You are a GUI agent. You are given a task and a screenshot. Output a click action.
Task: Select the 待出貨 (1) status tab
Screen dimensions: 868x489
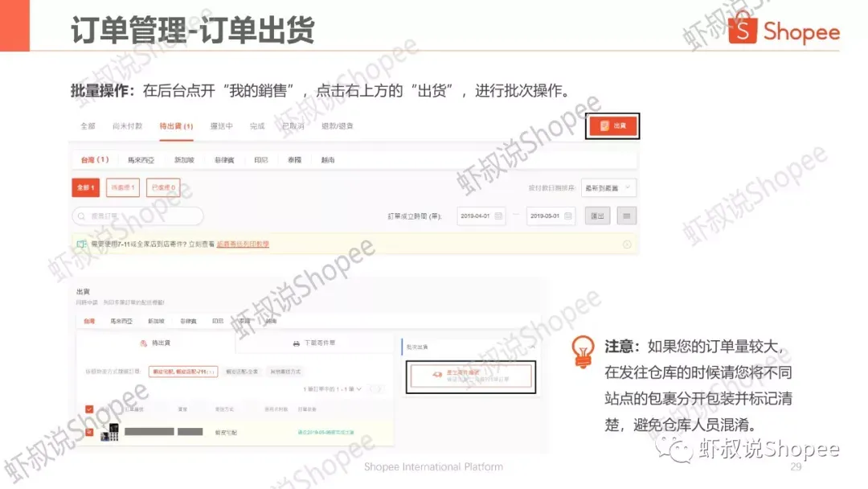pos(176,126)
